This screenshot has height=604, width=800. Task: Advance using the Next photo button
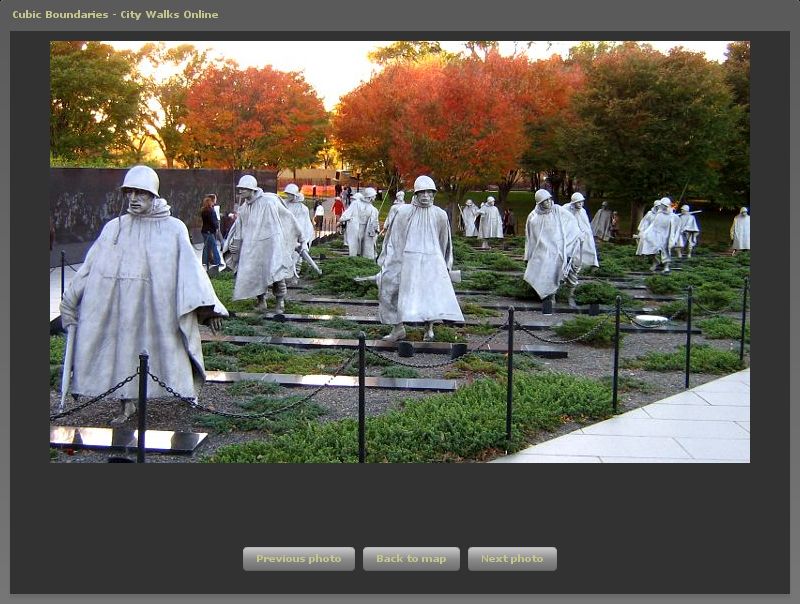[512, 559]
